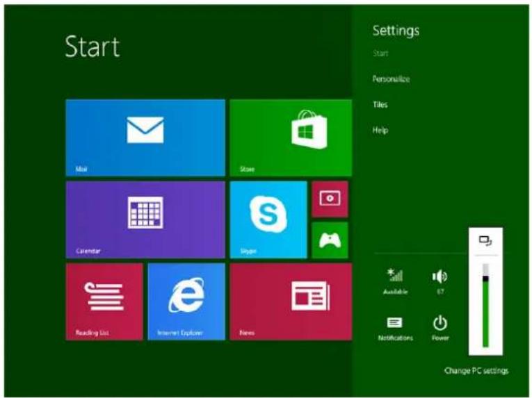
Task: Open network settings via the Available icon
Action: point(395,281)
